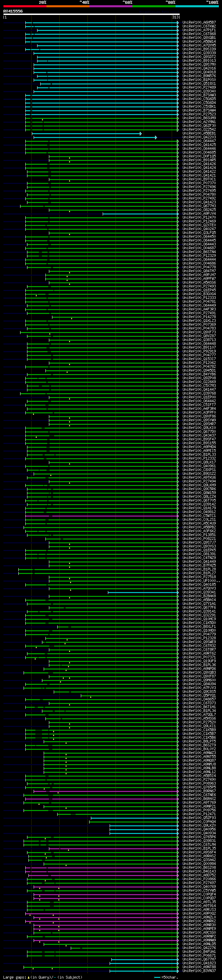This screenshot has width=222, height=980.
Task: Select label UniRef100_P20866
Action: point(199,879)
